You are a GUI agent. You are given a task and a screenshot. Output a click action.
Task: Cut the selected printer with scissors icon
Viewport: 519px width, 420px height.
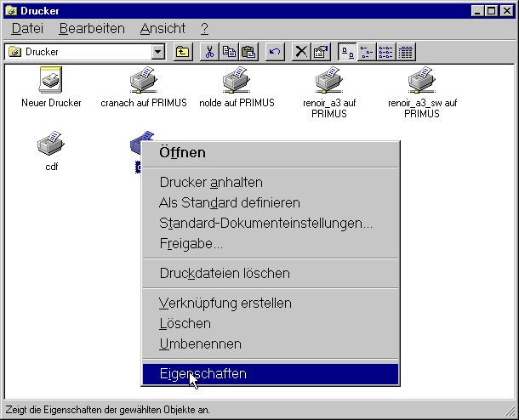(209, 52)
